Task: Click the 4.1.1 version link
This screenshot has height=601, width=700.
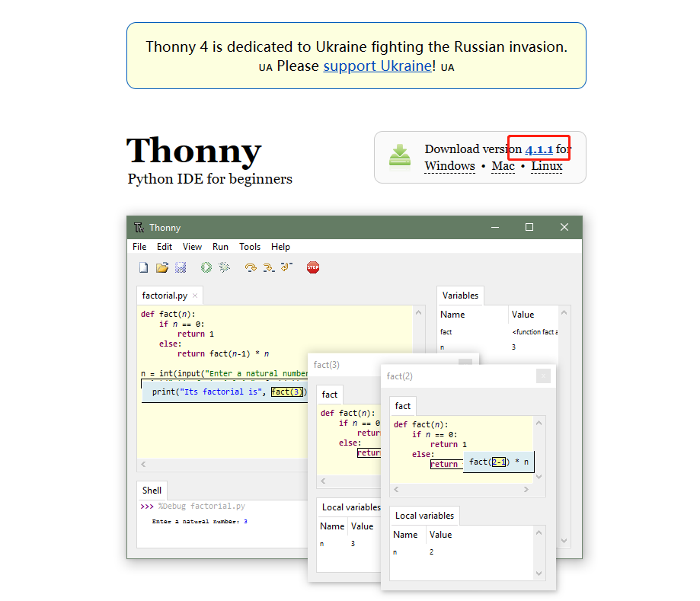Action: click(x=539, y=149)
